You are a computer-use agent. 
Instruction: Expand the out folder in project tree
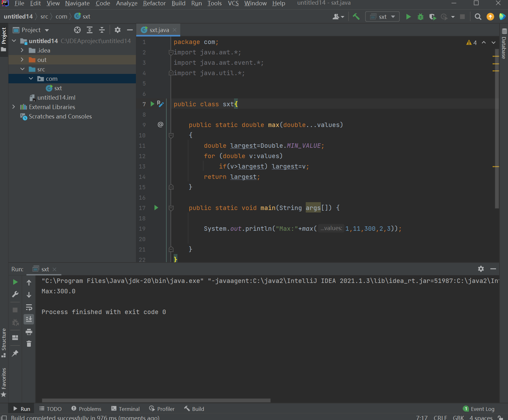pyautogui.click(x=22, y=60)
